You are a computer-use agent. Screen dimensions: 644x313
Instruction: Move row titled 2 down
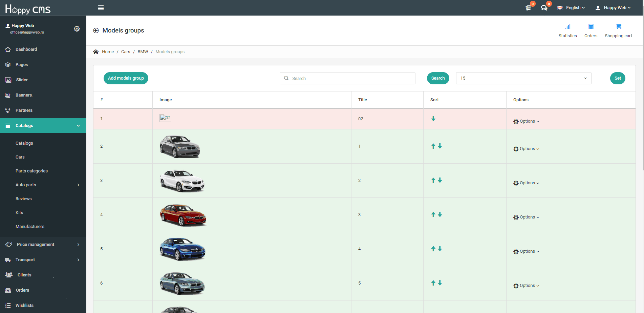[x=440, y=180]
